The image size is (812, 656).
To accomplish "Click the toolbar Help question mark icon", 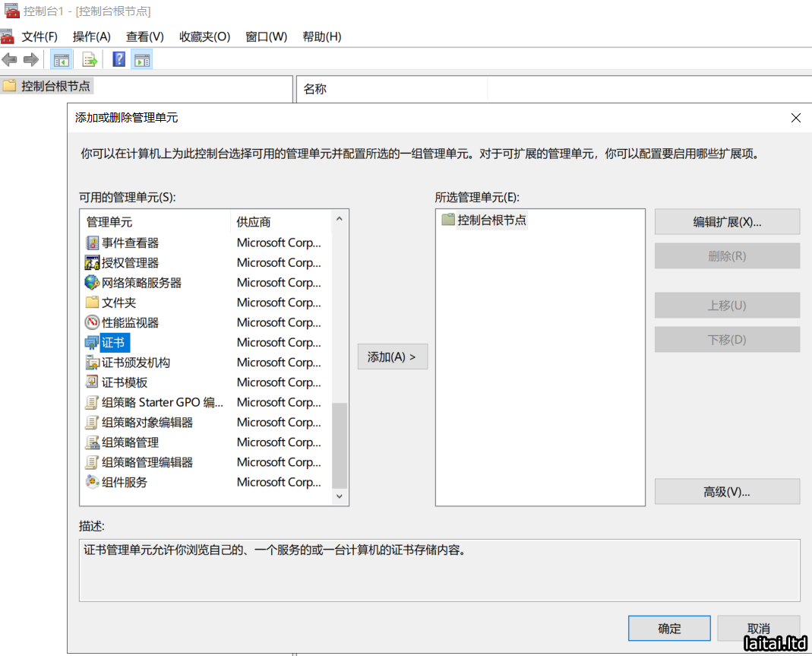I will tap(118, 59).
